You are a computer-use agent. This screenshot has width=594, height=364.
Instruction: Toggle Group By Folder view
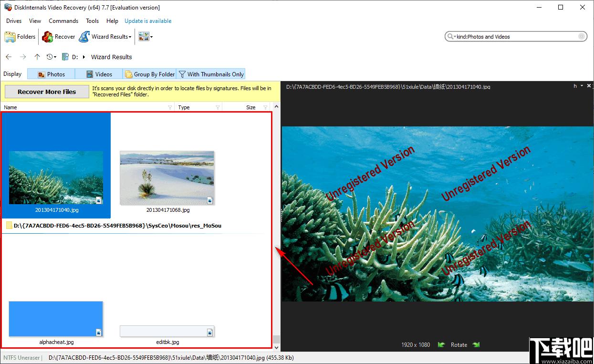[149, 74]
